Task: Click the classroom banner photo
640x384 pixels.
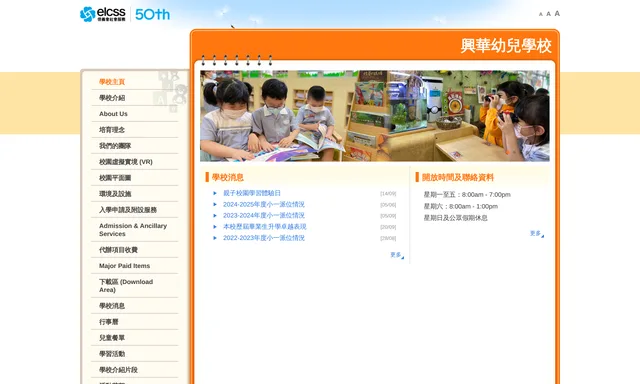Action: (x=375, y=116)
